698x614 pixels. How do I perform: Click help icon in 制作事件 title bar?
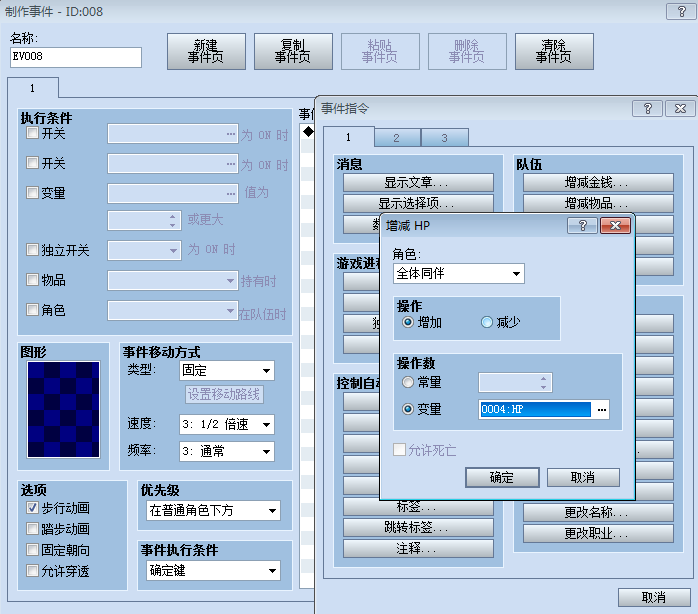pyautogui.click(x=681, y=12)
